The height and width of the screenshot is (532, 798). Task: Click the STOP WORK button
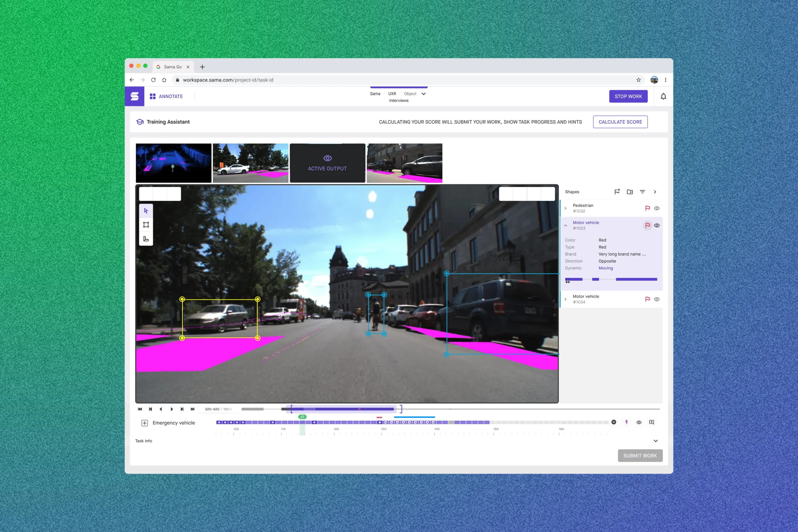tap(628, 96)
